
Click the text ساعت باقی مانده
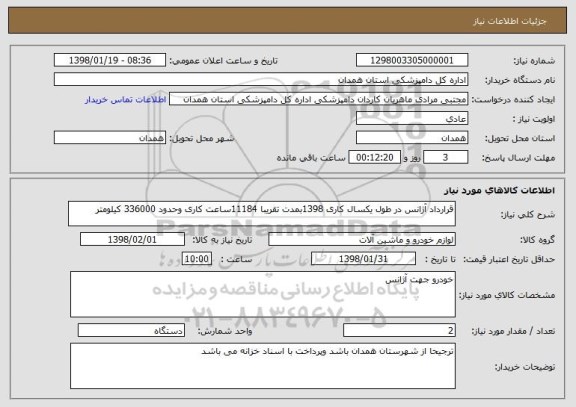click(x=311, y=158)
